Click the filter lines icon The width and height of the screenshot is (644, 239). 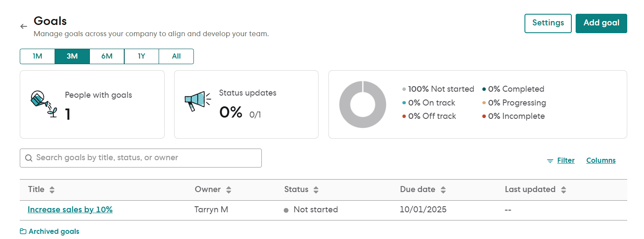point(550,161)
